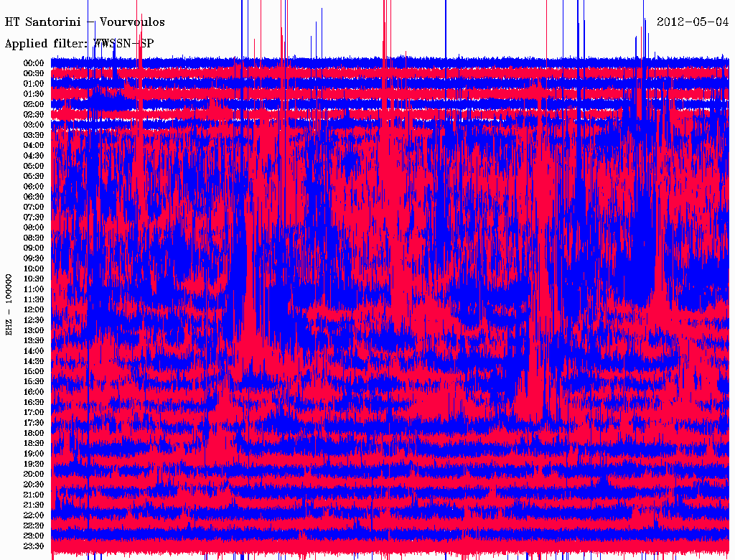Select the 18:30 time label
Image resolution: width=735 pixels, height=560 pixels.
tap(34, 444)
